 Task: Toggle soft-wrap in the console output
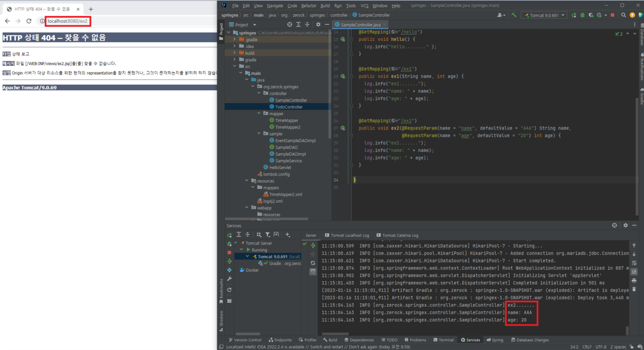(x=634, y=263)
